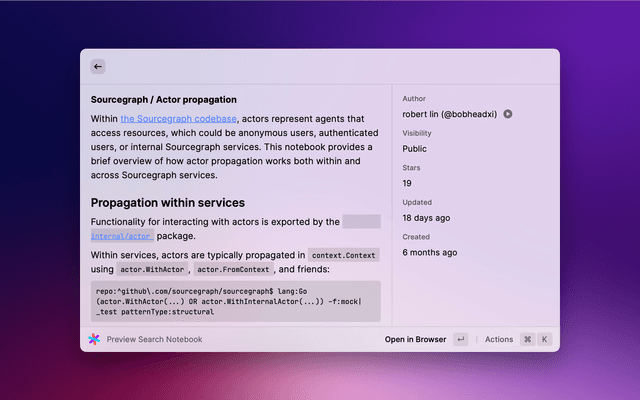Click the context.Context code snippet

(x=344, y=255)
